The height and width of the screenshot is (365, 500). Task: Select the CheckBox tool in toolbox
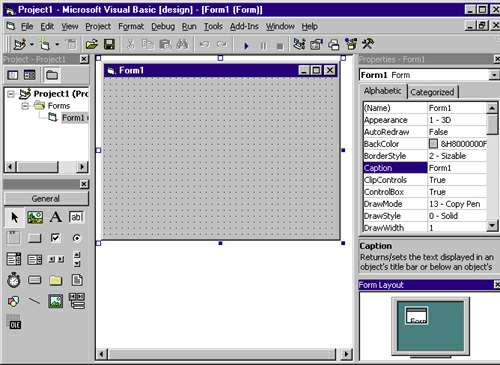55,238
